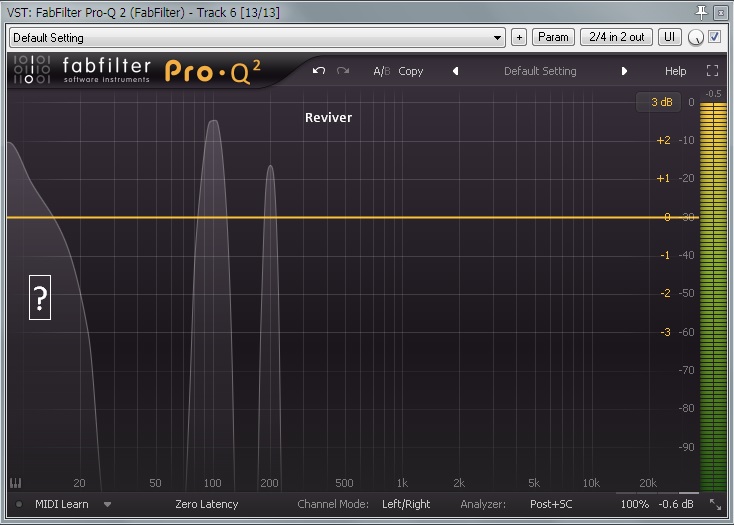Change Channel Mode Left/Right setting

pos(406,504)
